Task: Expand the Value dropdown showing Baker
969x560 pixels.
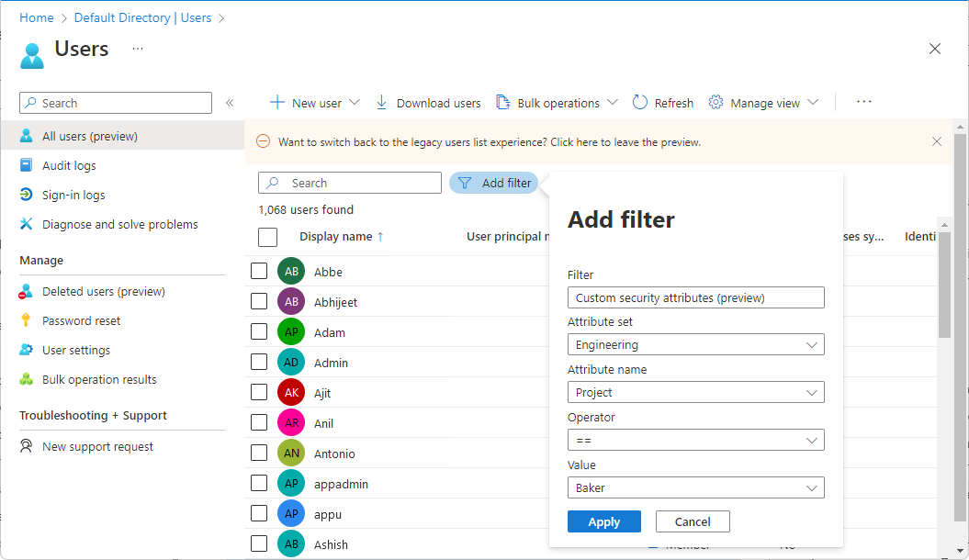Action: click(x=696, y=487)
